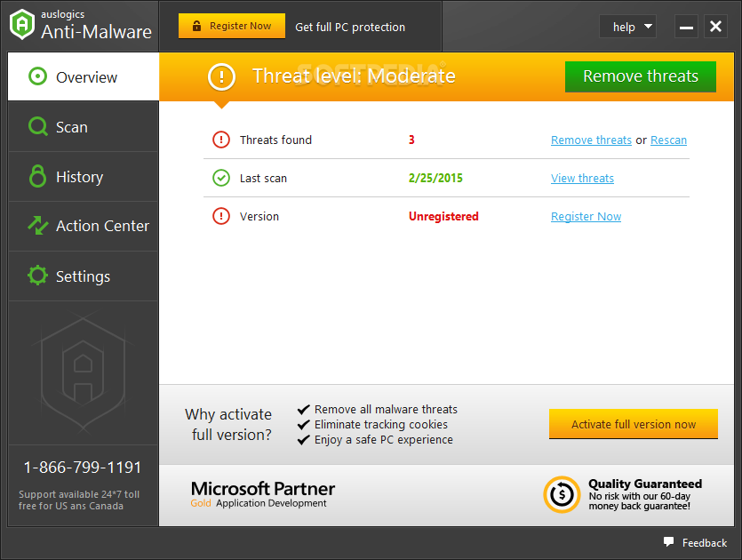
Task: Click the Why activate full version? text
Action: pyautogui.click(x=228, y=425)
